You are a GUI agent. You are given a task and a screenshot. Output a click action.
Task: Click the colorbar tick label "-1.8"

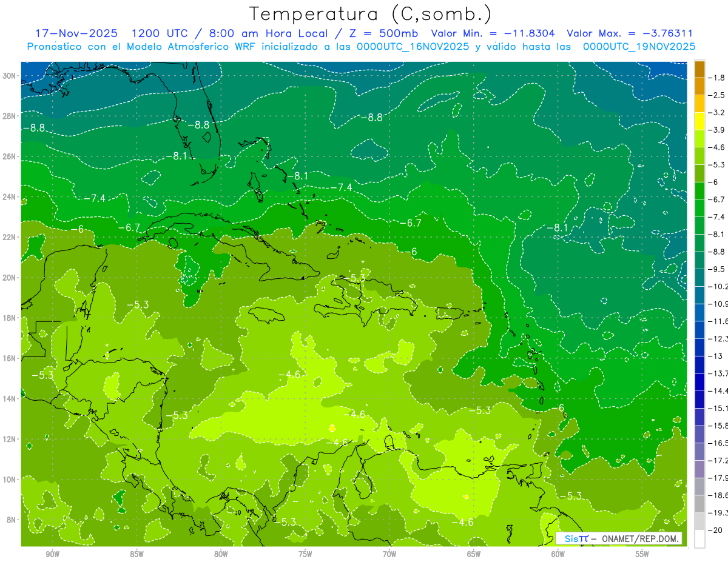coord(717,78)
